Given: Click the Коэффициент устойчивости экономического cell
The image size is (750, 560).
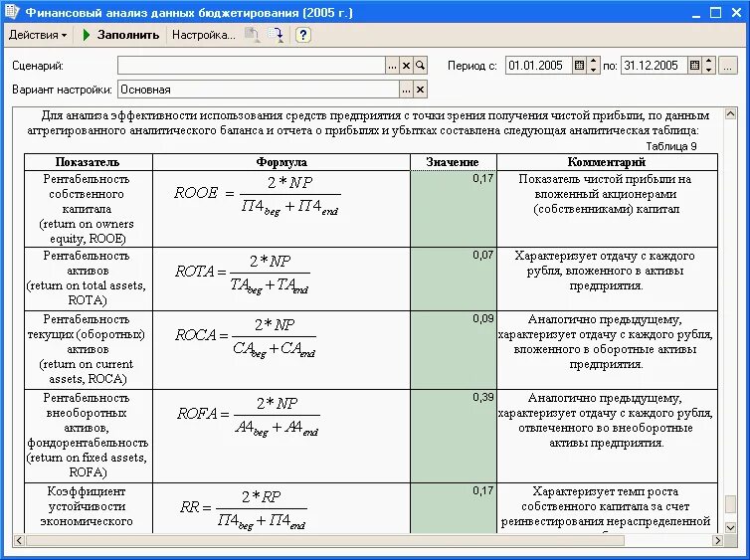Looking at the screenshot, I should [x=88, y=508].
